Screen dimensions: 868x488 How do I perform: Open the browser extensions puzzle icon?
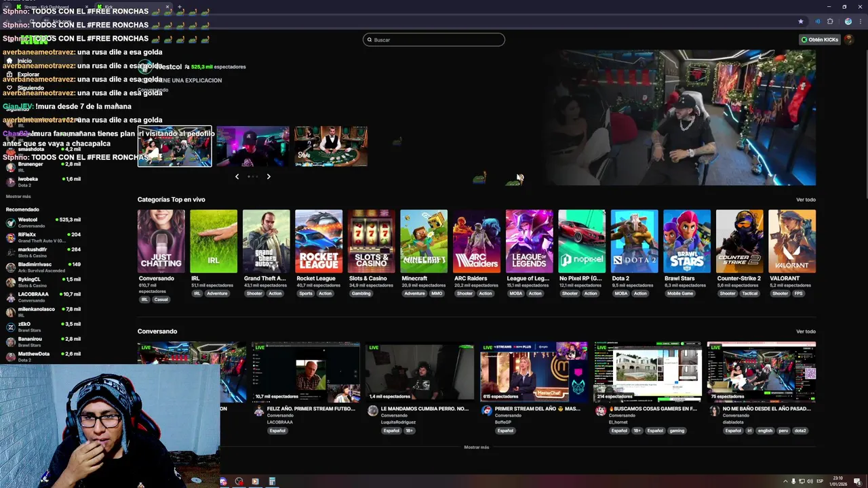point(830,21)
